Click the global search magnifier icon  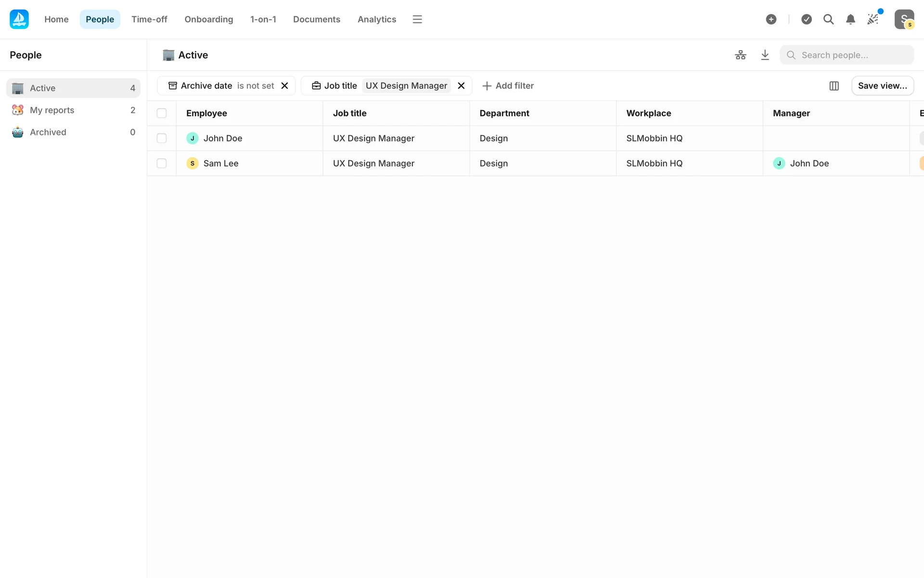tap(828, 19)
